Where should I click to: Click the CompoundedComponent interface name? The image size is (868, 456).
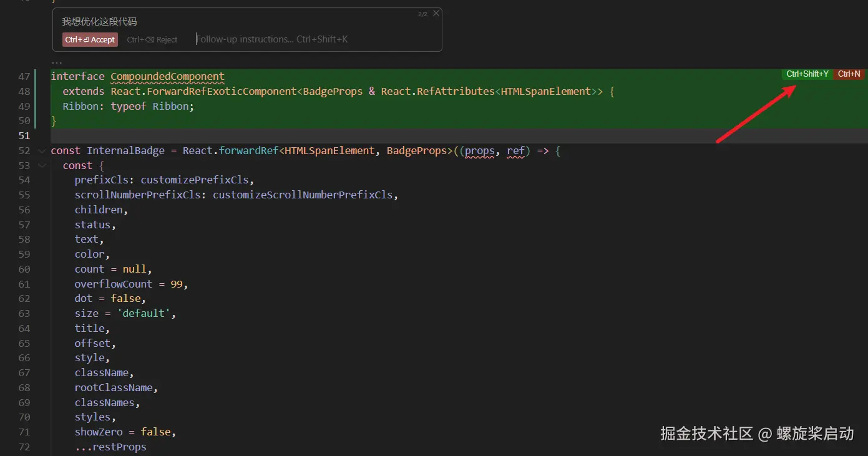(x=167, y=77)
